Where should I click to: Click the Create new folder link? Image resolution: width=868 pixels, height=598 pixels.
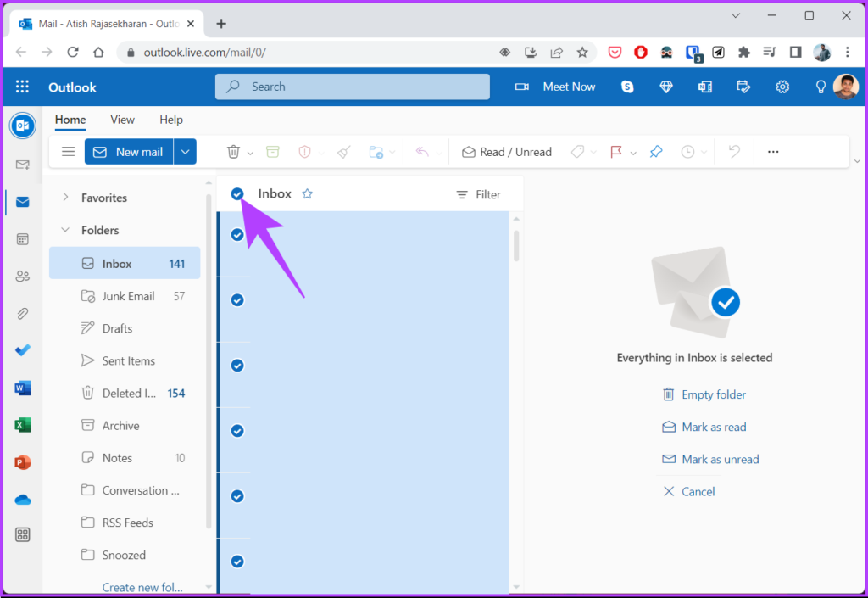142,587
